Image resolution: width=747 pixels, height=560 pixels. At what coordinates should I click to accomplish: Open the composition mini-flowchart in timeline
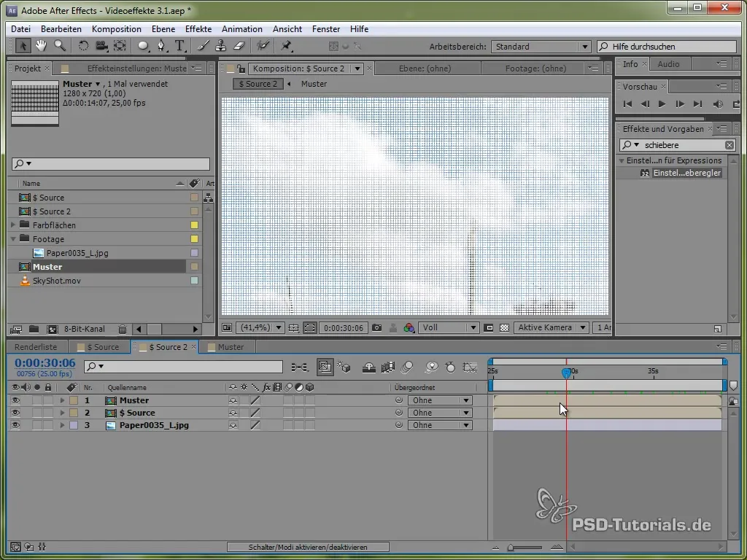300,367
